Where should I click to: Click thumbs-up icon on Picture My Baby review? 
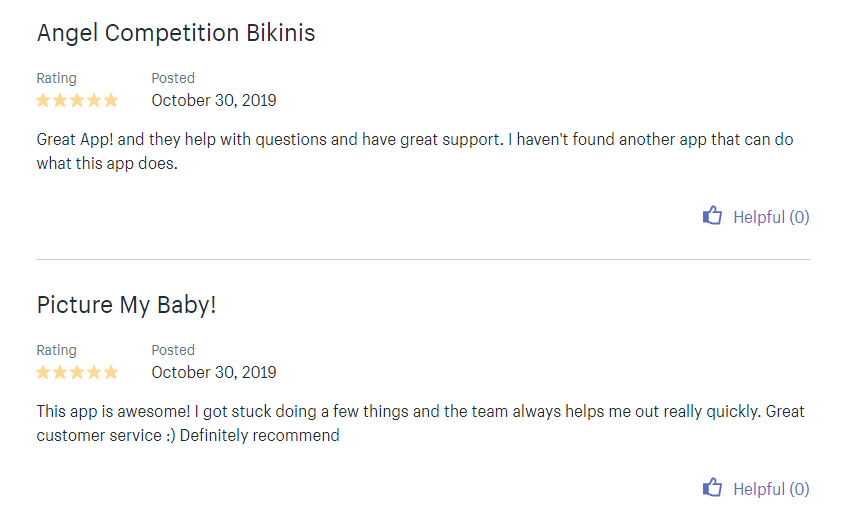tap(712, 488)
